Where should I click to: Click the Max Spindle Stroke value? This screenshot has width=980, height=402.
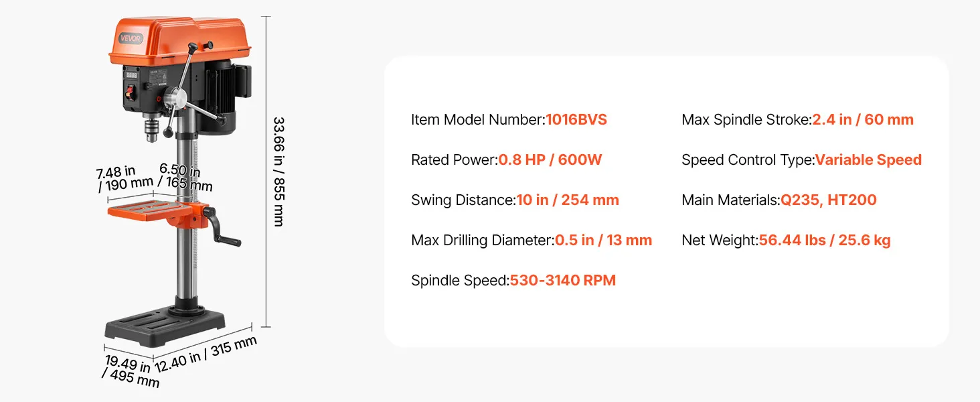point(862,120)
